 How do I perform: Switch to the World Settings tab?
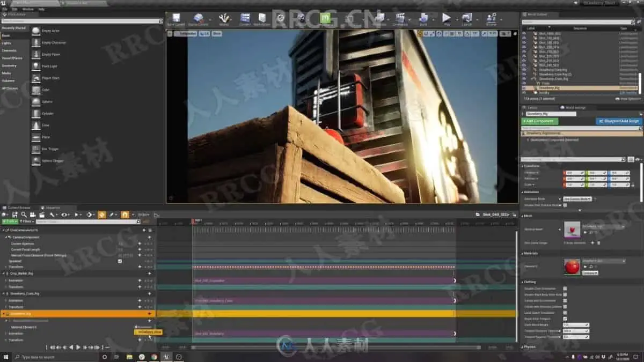(575, 107)
